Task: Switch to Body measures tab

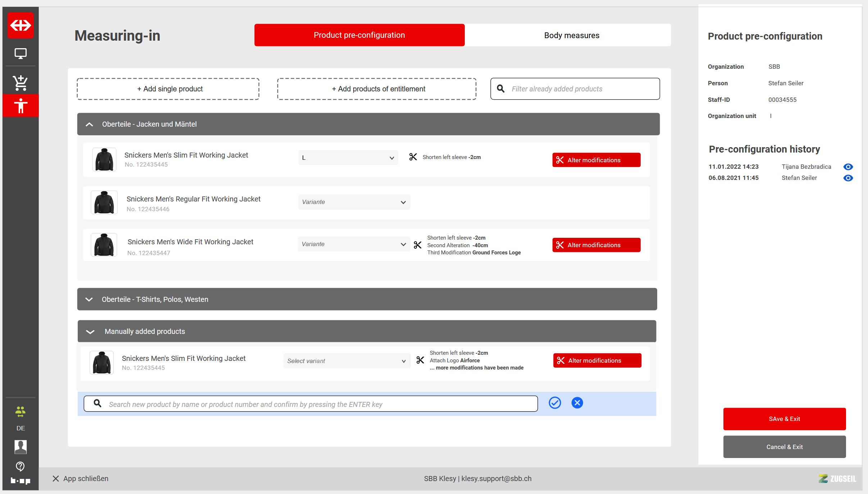Action: pos(571,35)
